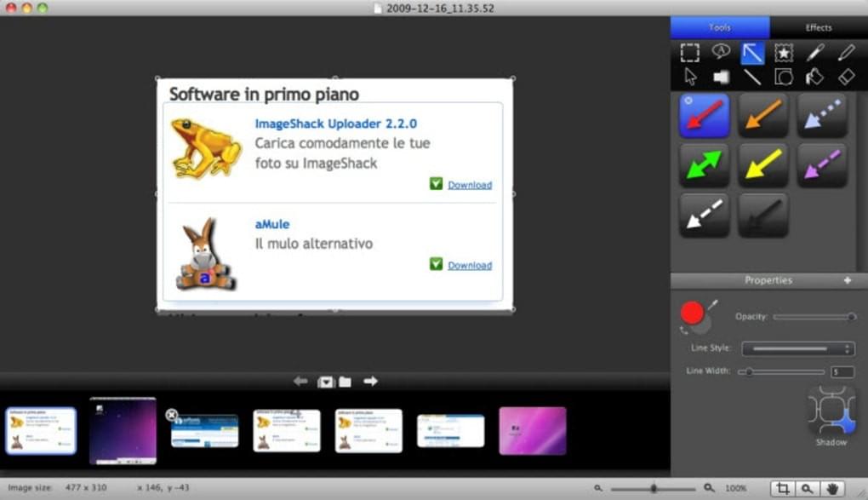Select the crop tool in the status bar
Viewport: 868px width, 500px height.
(783, 487)
